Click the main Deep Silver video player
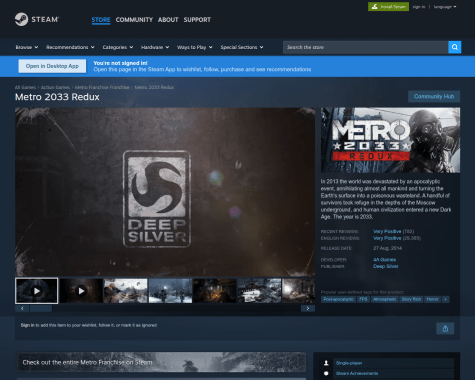The width and height of the screenshot is (475, 380). pos(165,192)
